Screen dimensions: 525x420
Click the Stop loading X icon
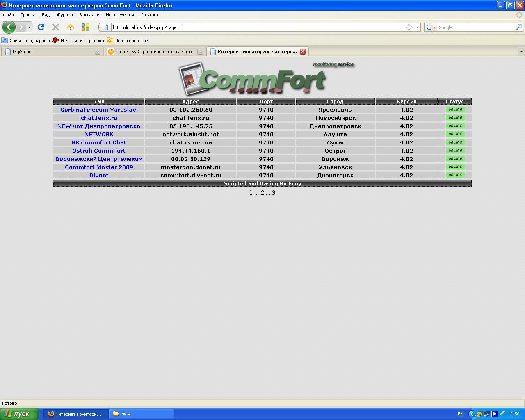click(x=56, y=27)
